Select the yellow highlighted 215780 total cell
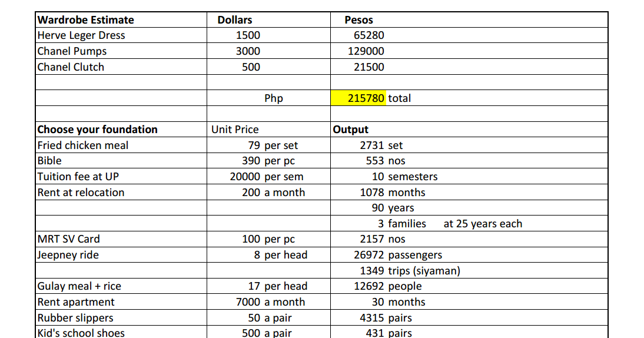Viewport: 644px width, 338px height. click(358, 98)
